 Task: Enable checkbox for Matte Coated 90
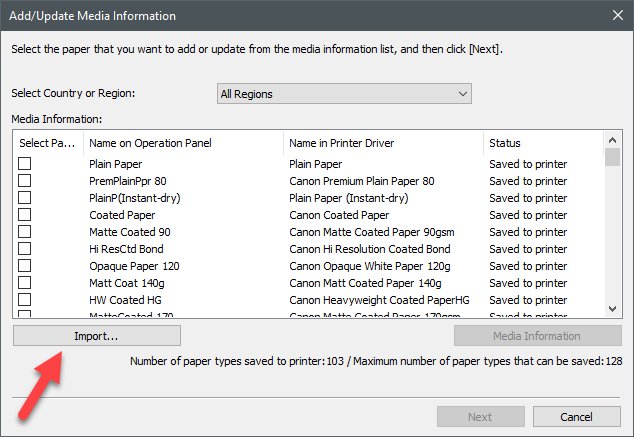[x=25, y=232]
